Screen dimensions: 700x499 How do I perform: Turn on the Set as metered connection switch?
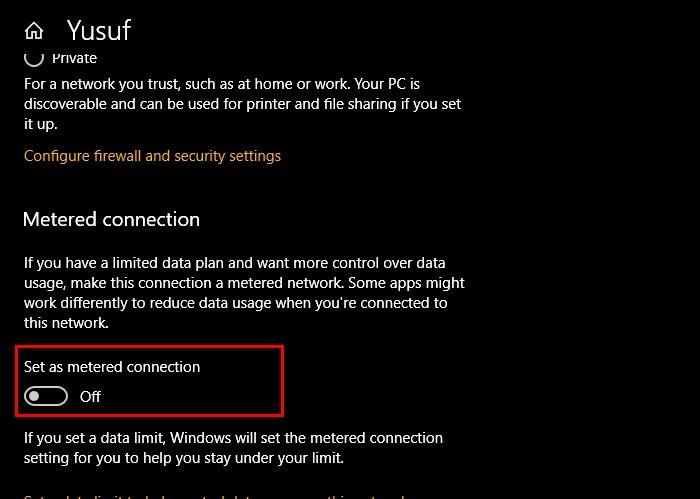(46, 396)
